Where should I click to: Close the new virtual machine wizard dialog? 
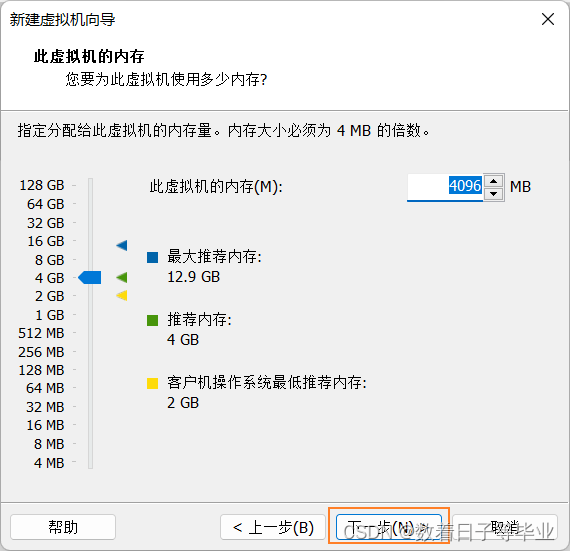[x=547, y=19]
